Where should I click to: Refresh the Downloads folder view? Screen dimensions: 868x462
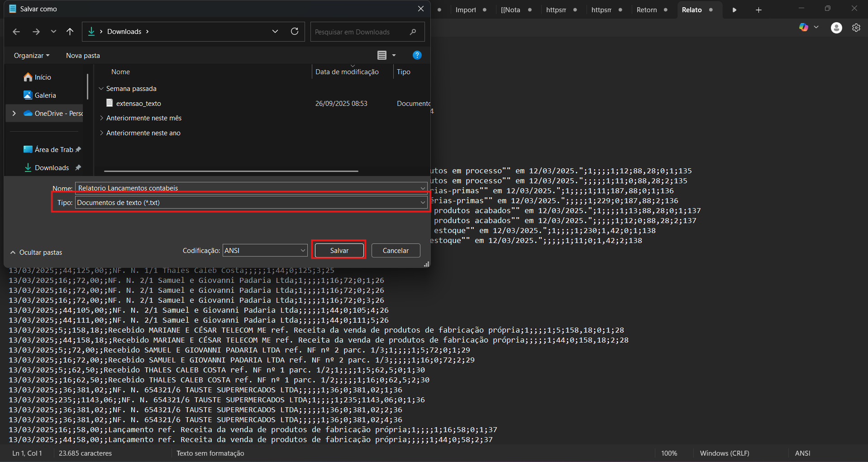click(x=295, y=31)
